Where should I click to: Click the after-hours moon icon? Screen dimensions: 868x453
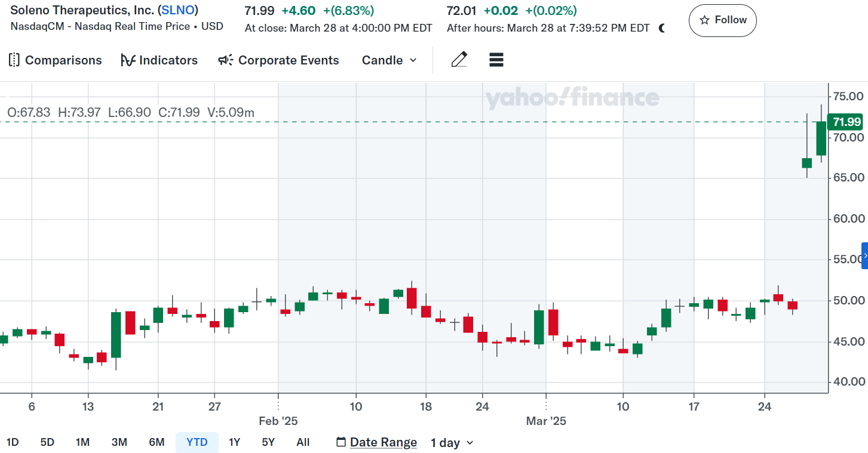point(661,28)
